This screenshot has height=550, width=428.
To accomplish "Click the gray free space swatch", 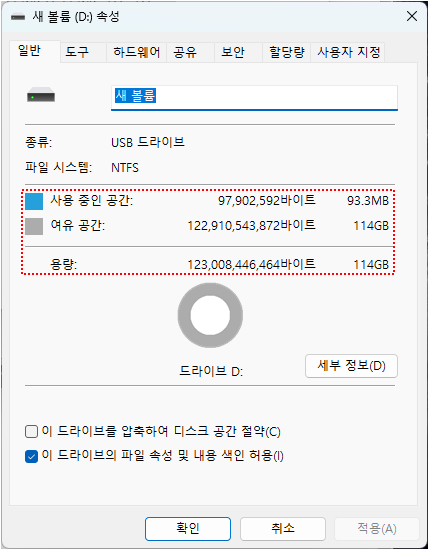I will tap(34, 226).
